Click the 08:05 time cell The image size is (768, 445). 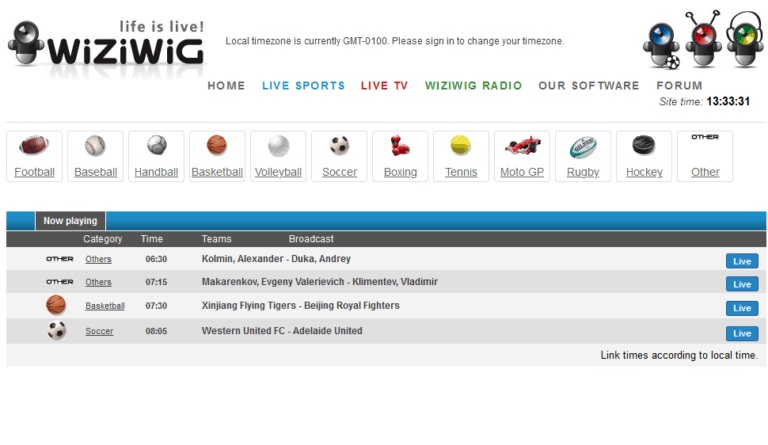click(x=156, y=331)
